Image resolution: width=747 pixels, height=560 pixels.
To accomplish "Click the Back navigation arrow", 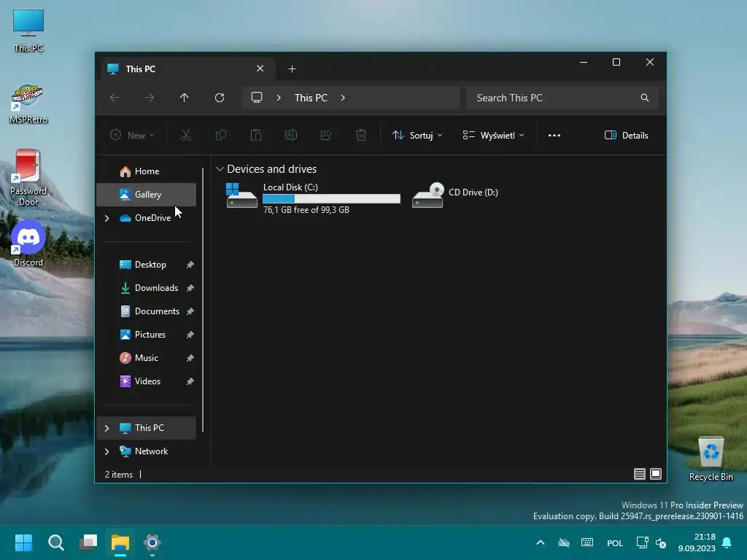I will (115, 98).
